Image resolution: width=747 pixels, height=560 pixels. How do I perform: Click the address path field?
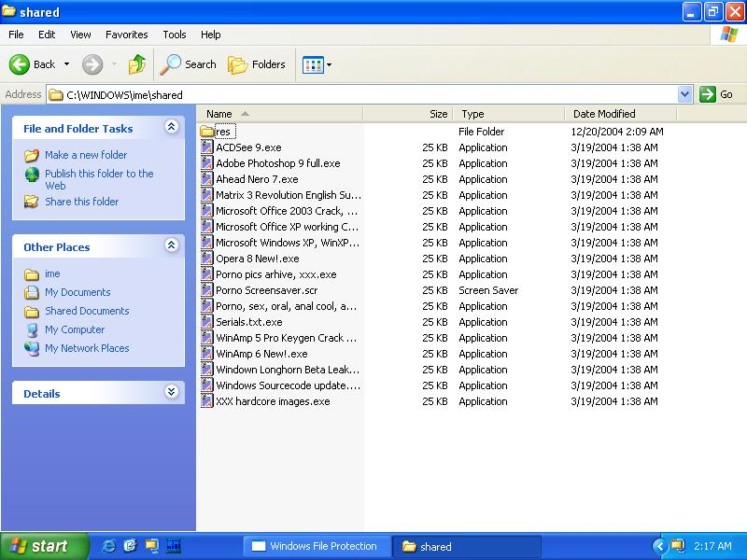pyautogui.click(x=362, y=95)
